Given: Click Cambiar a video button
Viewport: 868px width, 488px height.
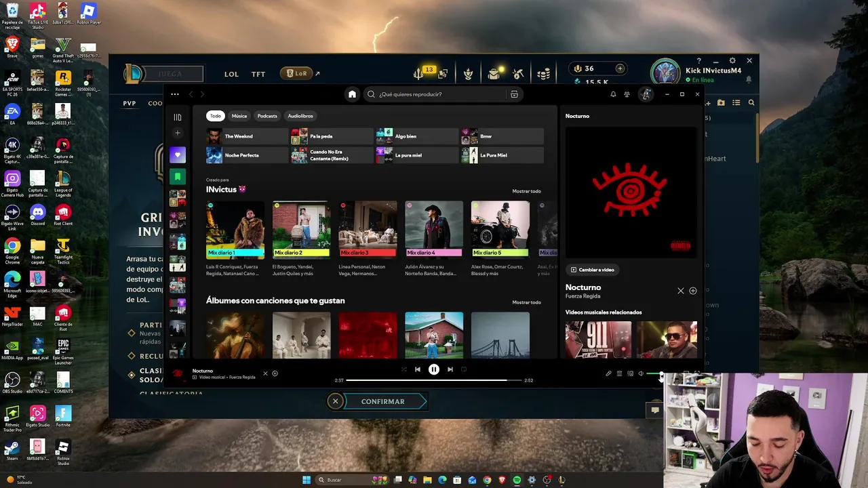Looking at the screenshot, I should (x=593, y=270).
